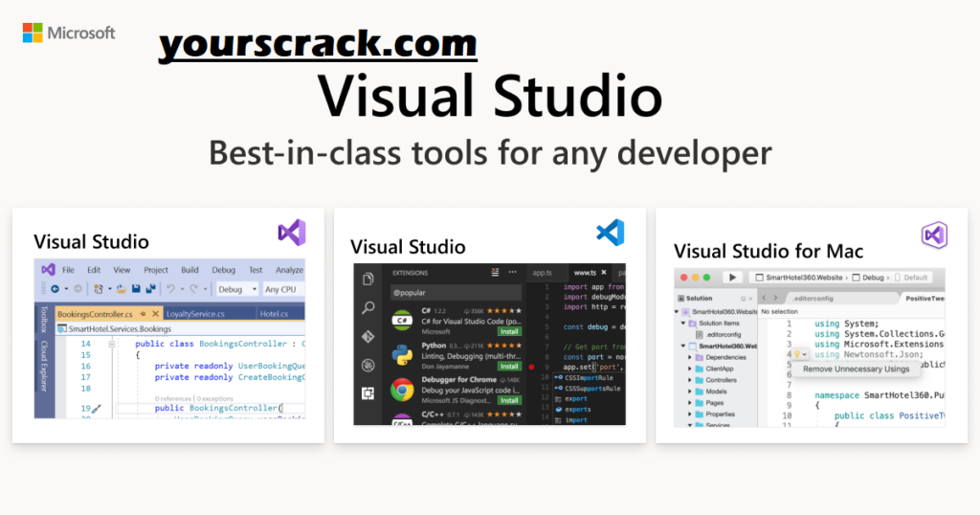The image size is (980, 515).
Task: Open the three-dot More Actions in Extensions panel
Action: (513, 273)
